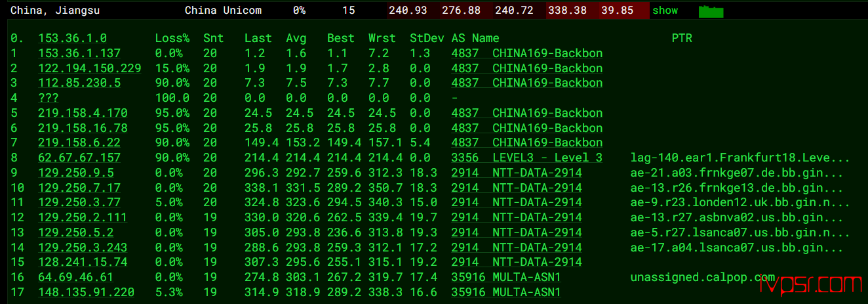Select PTR text ae-13.r27.asbnva02.us.bb.gin...
Viewport: 868px width, 304px height.
click(x=737, y=217)
